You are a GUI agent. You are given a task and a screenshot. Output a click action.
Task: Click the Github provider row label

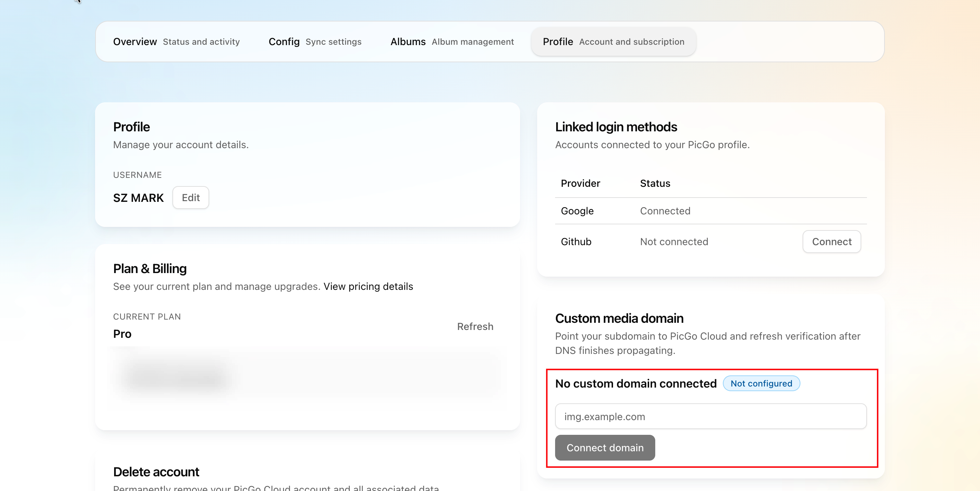tap(575, 242)
